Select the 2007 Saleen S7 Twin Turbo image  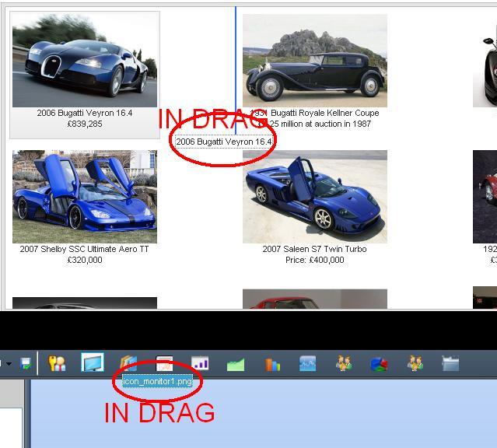(314, 197)
